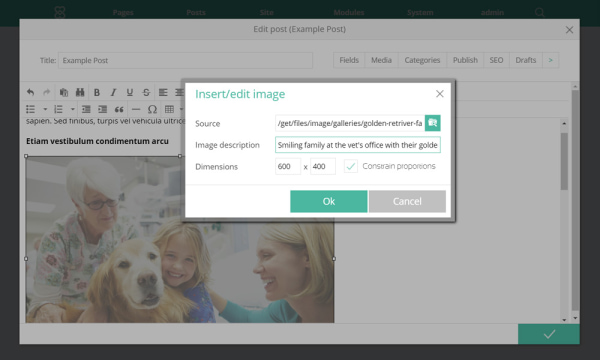Toggle bold formatting
Image resolution: width=600 pixels, height=360 pixels.
[97, 92]
